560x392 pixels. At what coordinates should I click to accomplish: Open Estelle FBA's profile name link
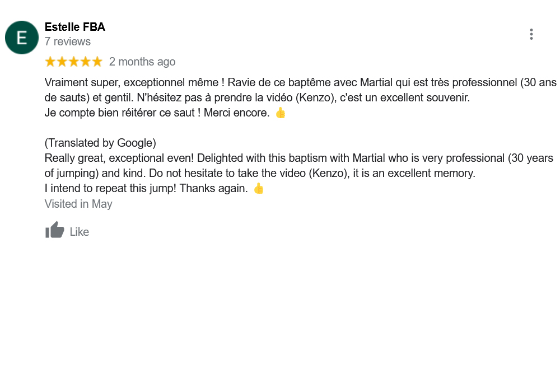point(74,27)
